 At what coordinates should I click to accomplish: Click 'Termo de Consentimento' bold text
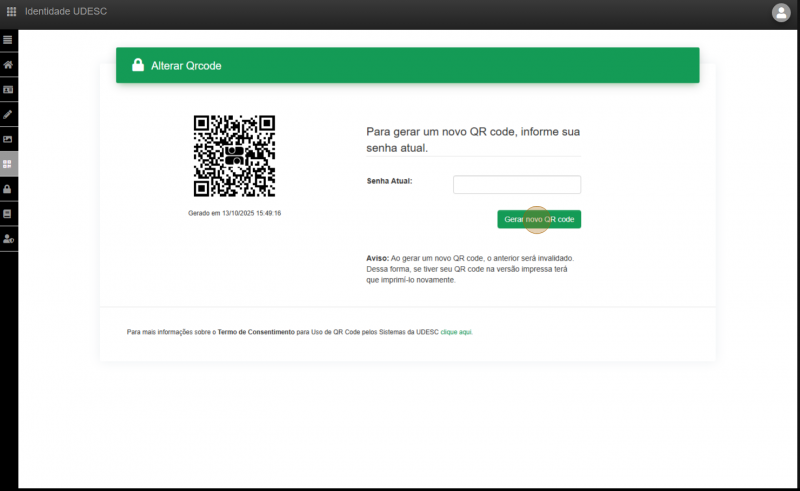pyautogui.click(x=256, y=332)
